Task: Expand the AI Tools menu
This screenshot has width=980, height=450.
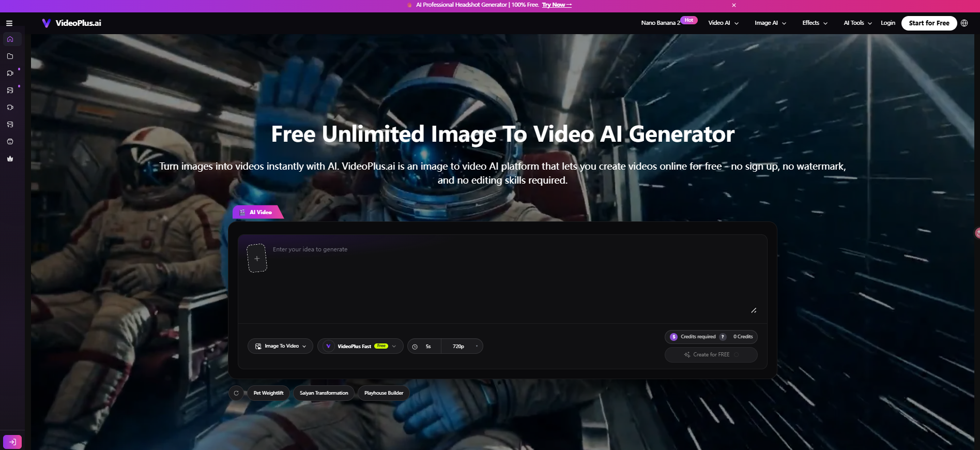Action: coord(858,23)
